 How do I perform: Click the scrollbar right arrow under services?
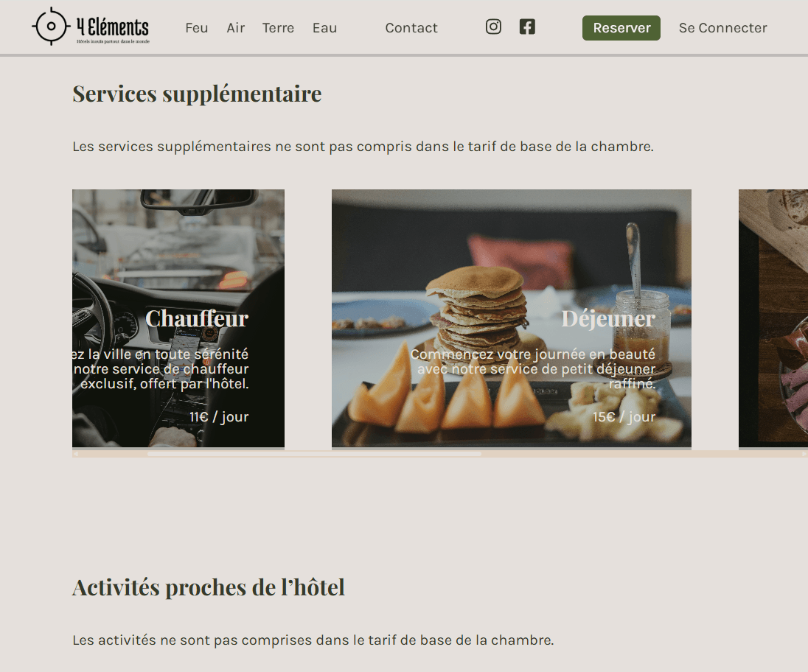[x=804, y=454]
